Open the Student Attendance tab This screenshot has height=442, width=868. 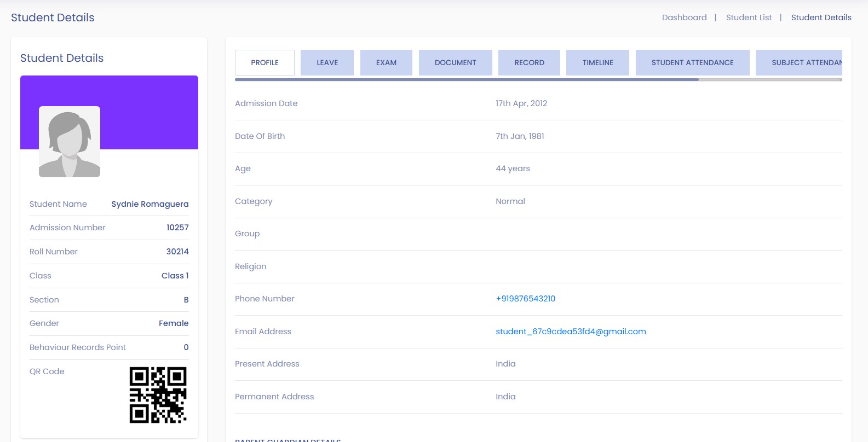(x=692, y=62)
